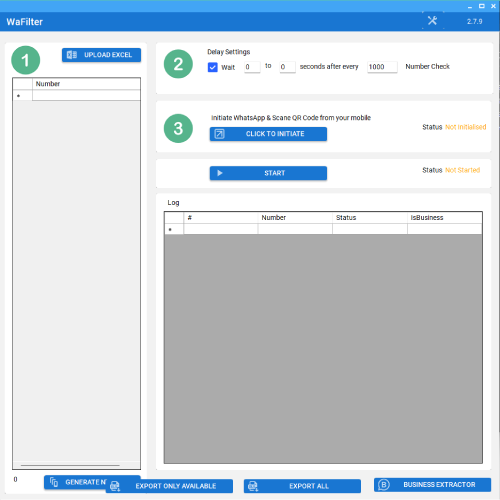500x500 pixels.
Task: Select the IsBusiness column header in the Log table
Action: point(445,218)
